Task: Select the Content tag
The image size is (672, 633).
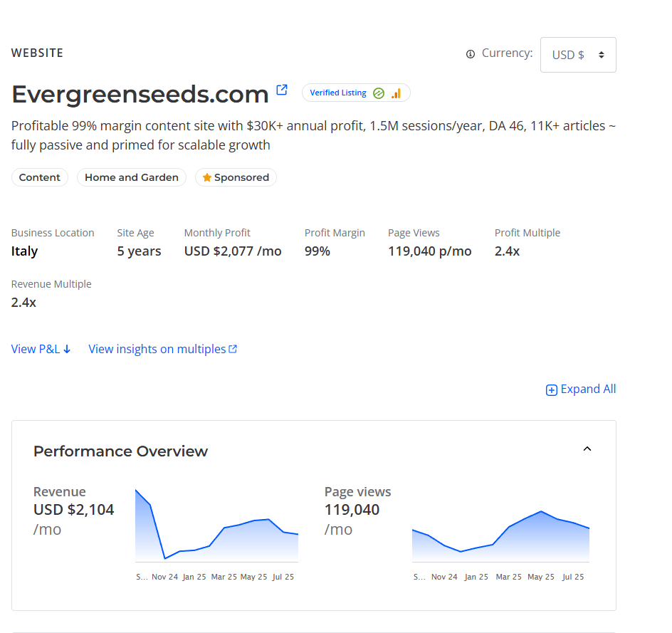Action: 39,177
